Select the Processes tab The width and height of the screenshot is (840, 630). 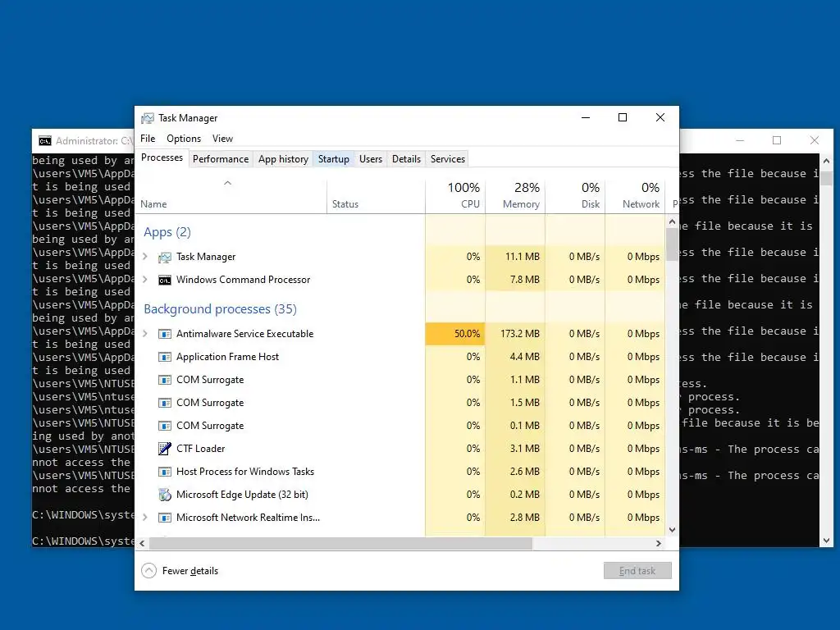click(x=162, y=157)
